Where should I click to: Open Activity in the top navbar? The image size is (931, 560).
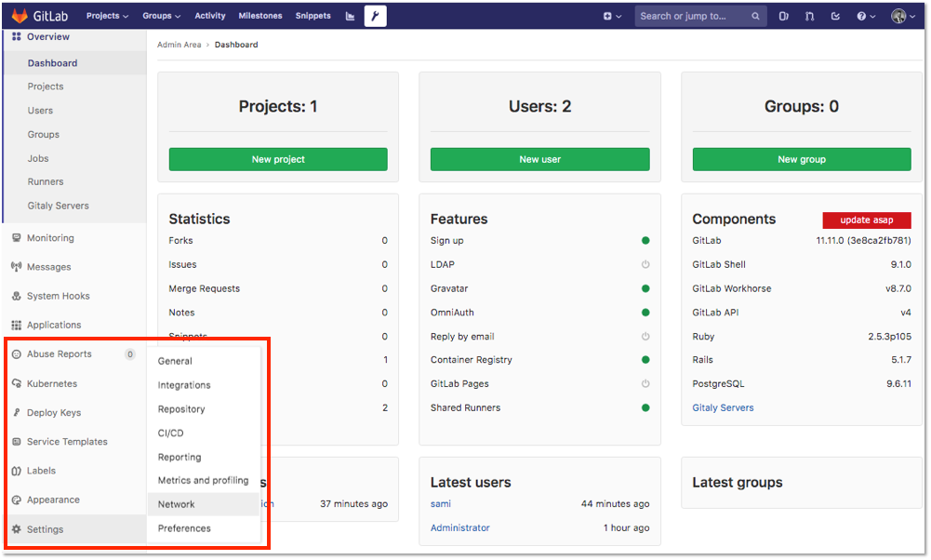tap(210, 16)
